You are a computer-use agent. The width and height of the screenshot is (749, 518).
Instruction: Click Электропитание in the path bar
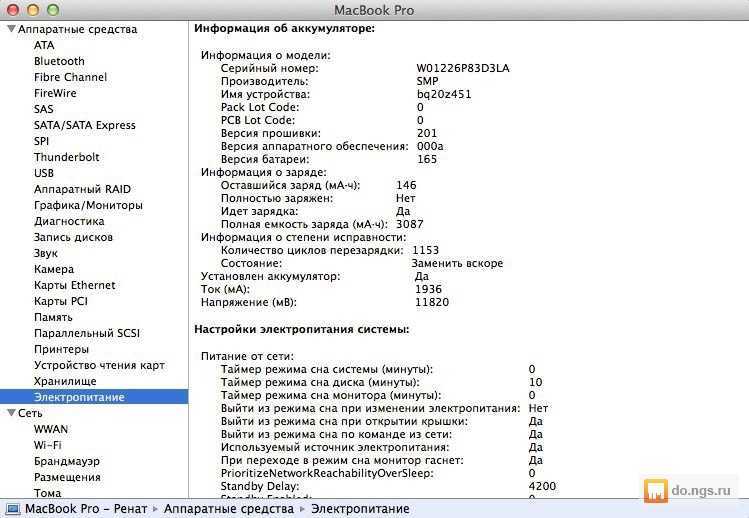[x=360, y=509]
